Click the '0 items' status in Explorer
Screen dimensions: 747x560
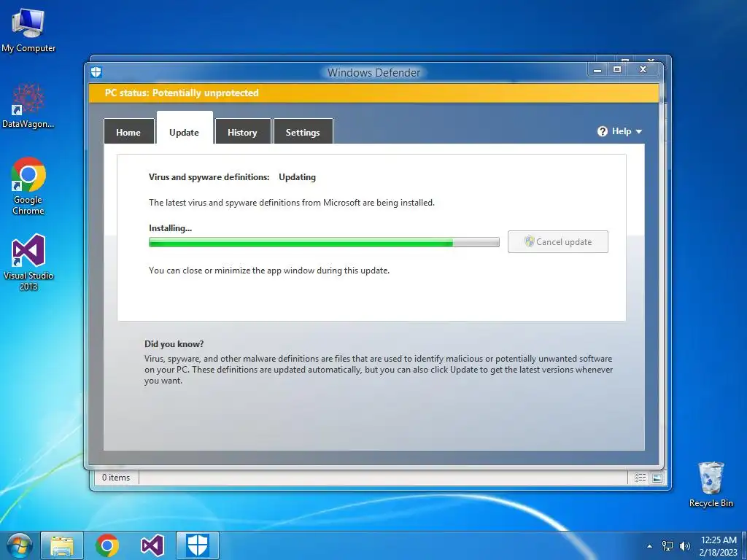[x=116, y=478]
